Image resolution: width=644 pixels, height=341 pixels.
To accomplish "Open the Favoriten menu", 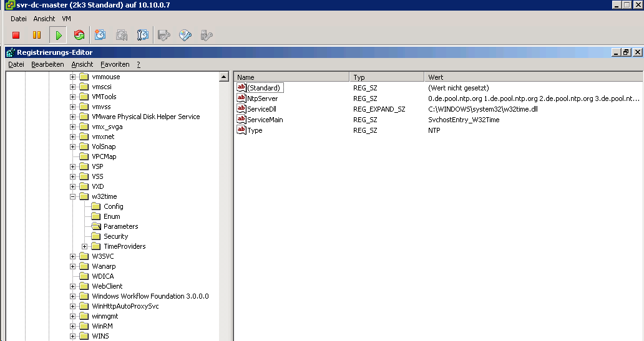I will (x=115, y=64).
